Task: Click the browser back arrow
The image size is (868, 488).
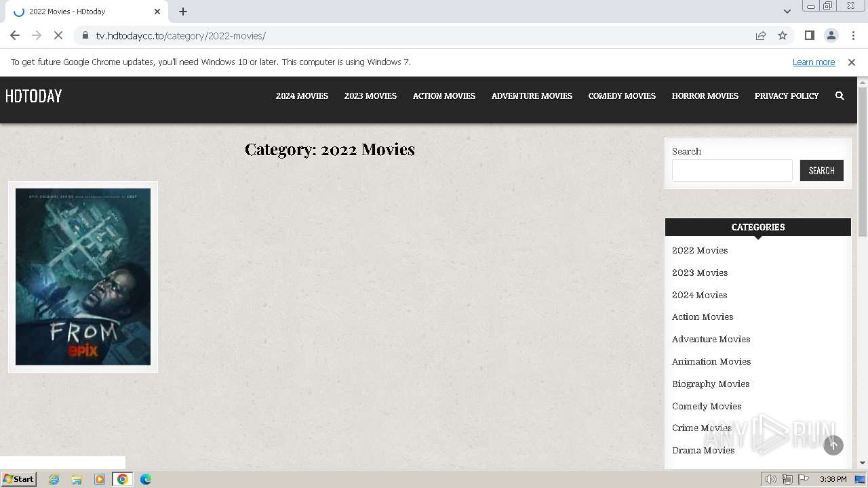Action: click(x=15, y=35)
